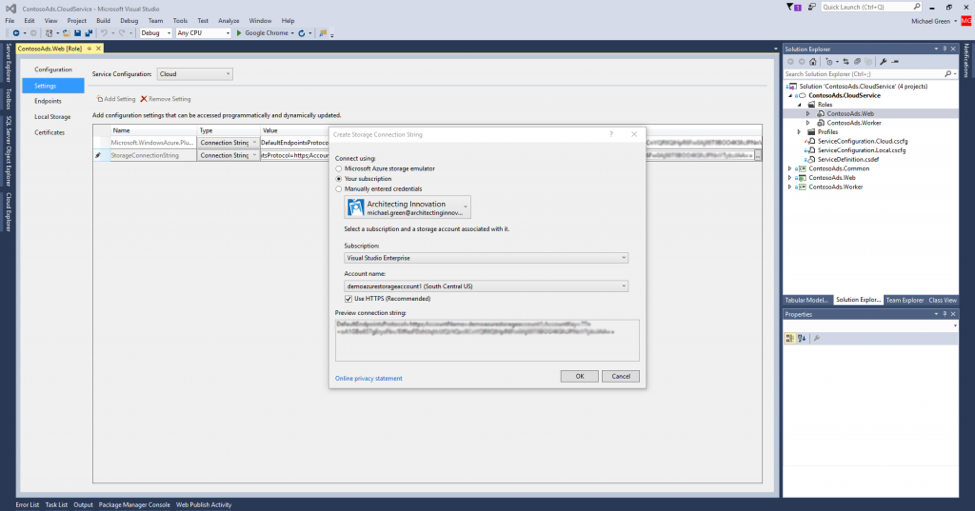Click the Preview connection string box

pos(487,340)
